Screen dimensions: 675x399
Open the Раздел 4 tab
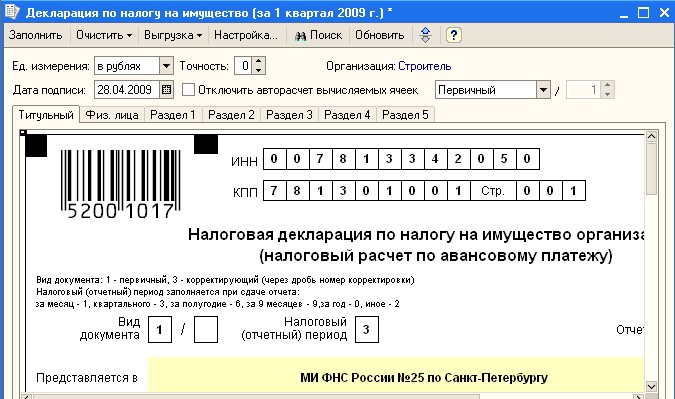point(347,115)
